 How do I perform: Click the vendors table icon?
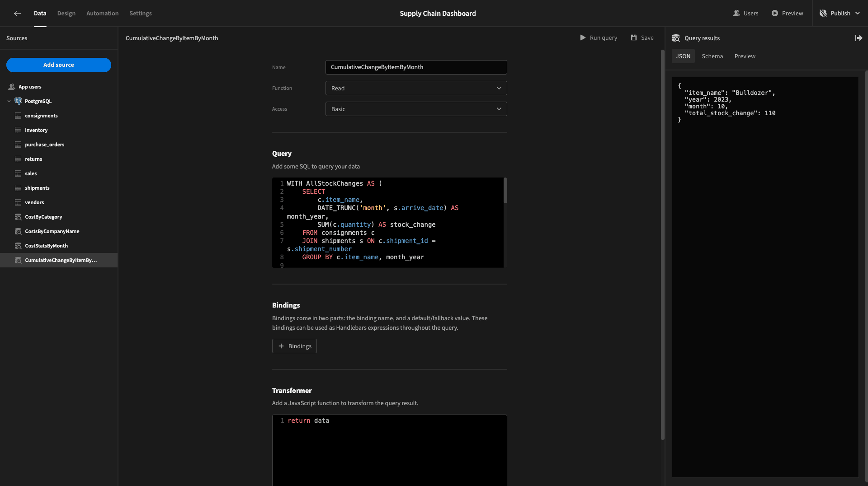[x=18, y=202]
